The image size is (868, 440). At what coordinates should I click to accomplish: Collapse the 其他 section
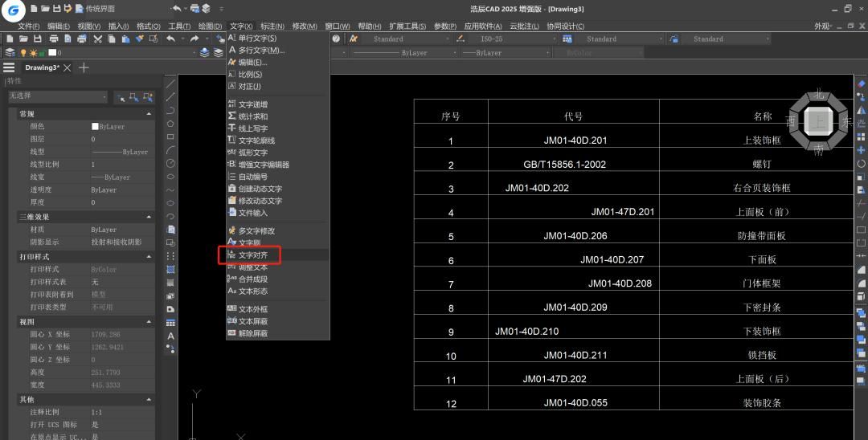point(149,399)
